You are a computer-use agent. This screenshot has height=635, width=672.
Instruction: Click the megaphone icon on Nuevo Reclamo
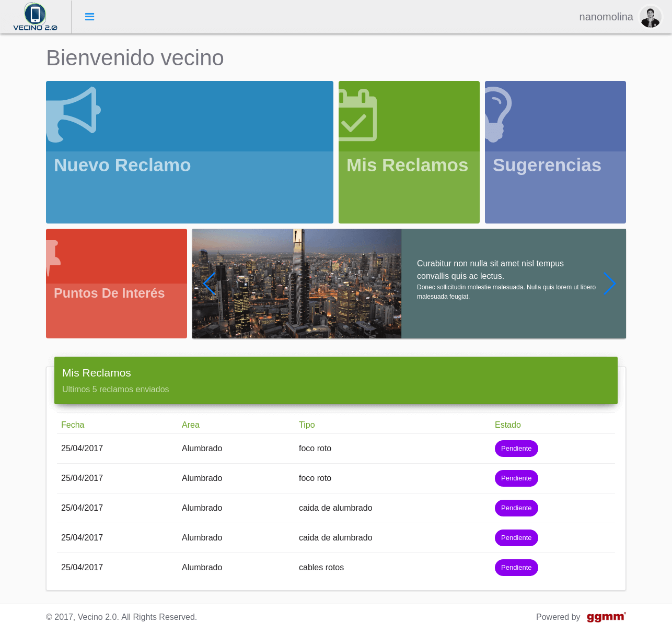(73, 114)
